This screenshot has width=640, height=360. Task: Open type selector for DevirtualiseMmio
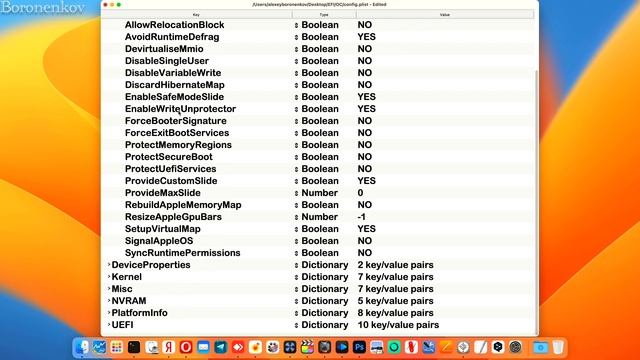pyautogui.click(x=296, y=49)
